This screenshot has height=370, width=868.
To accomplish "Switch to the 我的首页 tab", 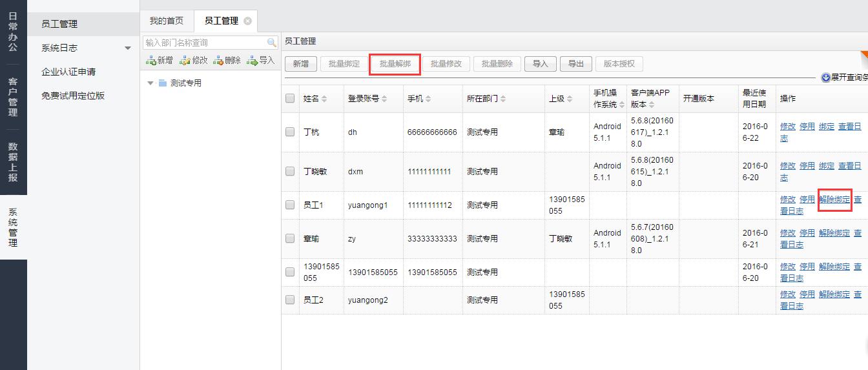I will [167, 21].
